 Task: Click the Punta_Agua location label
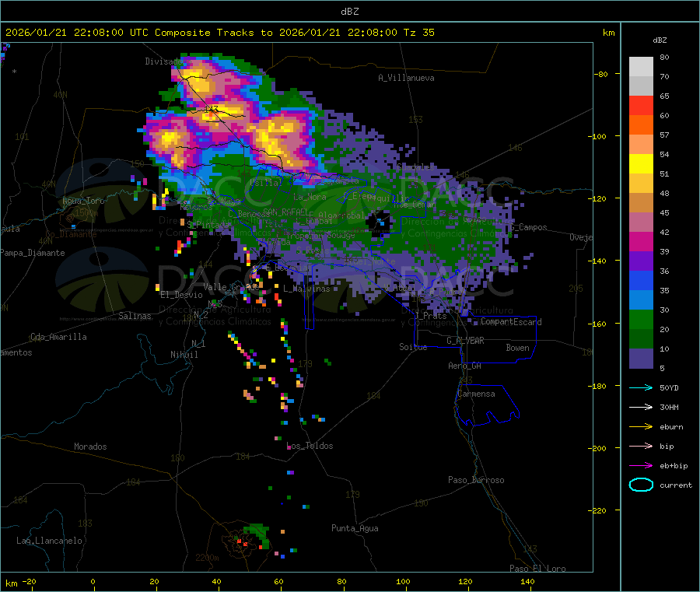(355, 528)
